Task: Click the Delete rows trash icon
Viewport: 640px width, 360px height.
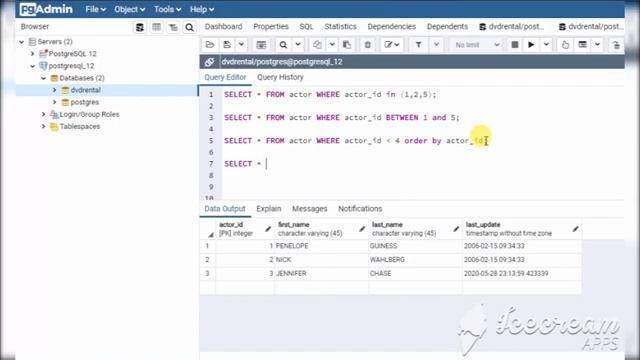Action: pyautogui.click(x=367, y=45)
